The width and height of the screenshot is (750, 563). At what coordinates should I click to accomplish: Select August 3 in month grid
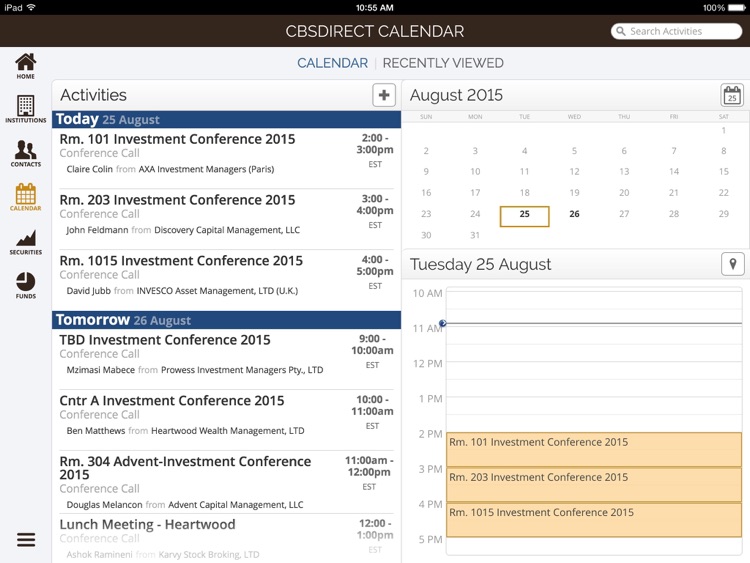475,151
